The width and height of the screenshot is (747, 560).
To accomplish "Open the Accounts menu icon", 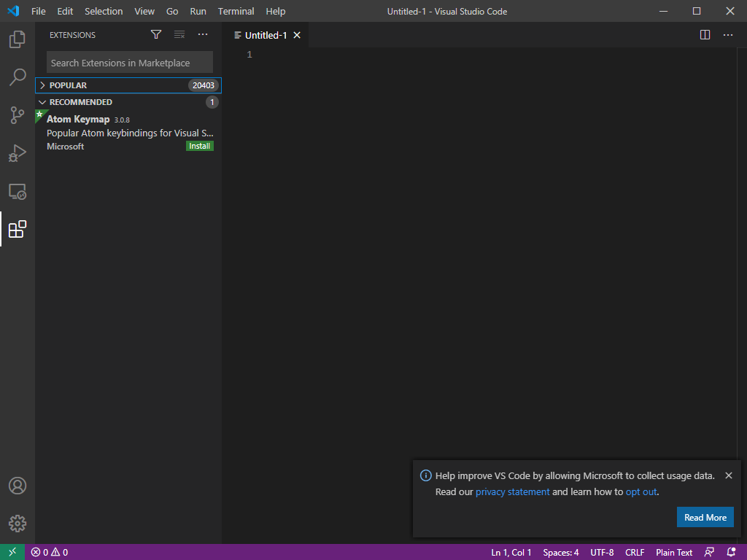I will [18, 486].
